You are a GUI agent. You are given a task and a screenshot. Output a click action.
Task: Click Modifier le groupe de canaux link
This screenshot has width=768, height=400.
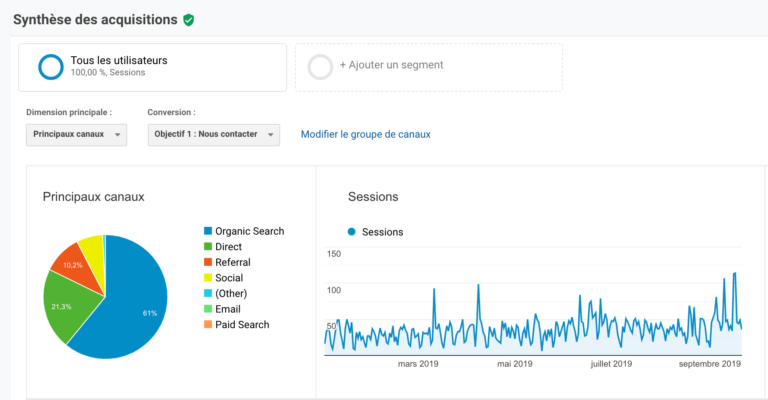pyautogui.click(x=365, y=134)
